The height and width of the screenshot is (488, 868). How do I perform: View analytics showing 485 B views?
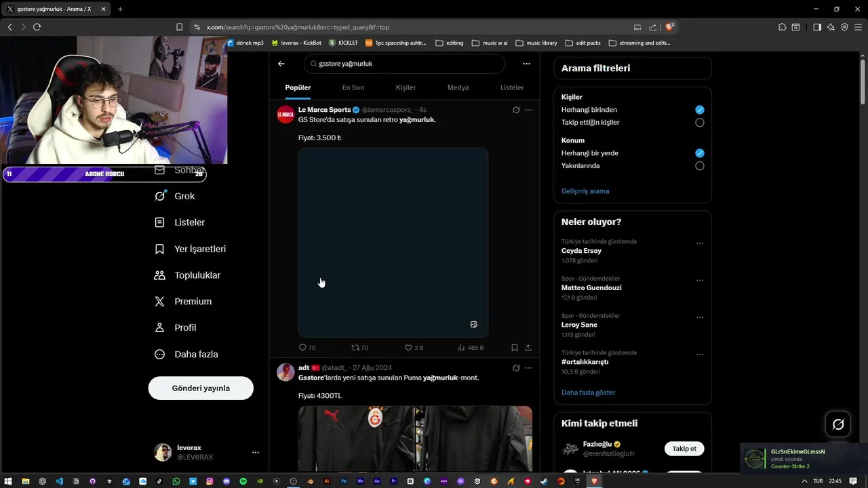pyautogui.click(x=471, y=348)
